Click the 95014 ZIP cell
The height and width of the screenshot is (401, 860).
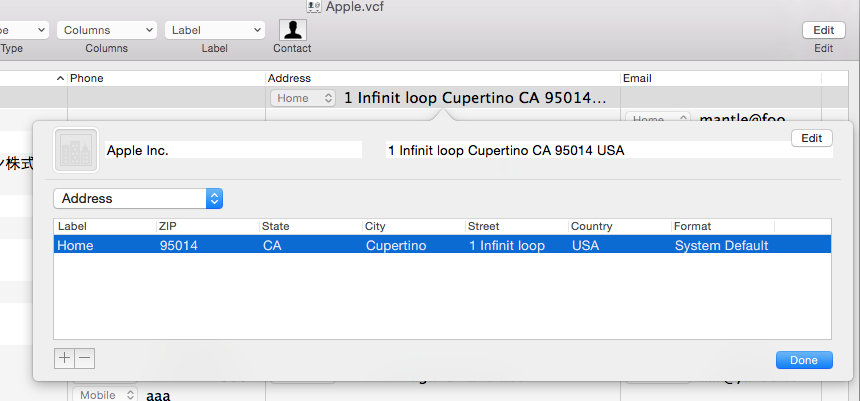tap(179, 245)
